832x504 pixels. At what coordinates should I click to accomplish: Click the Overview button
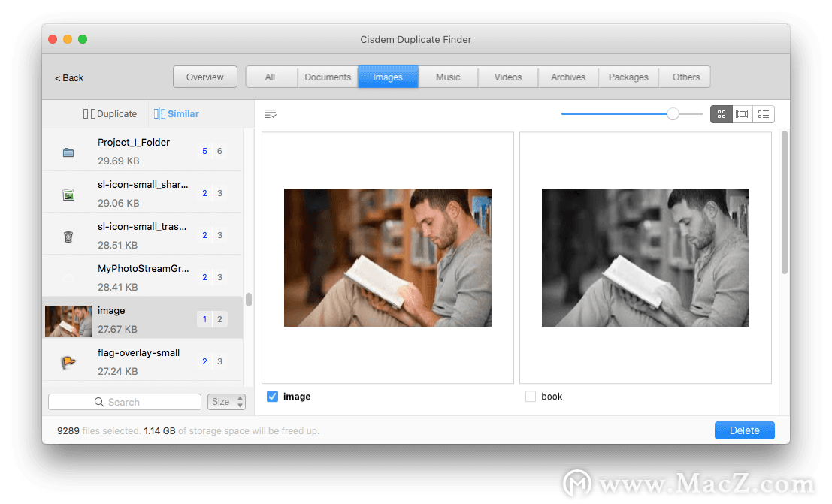coord(205,77)
